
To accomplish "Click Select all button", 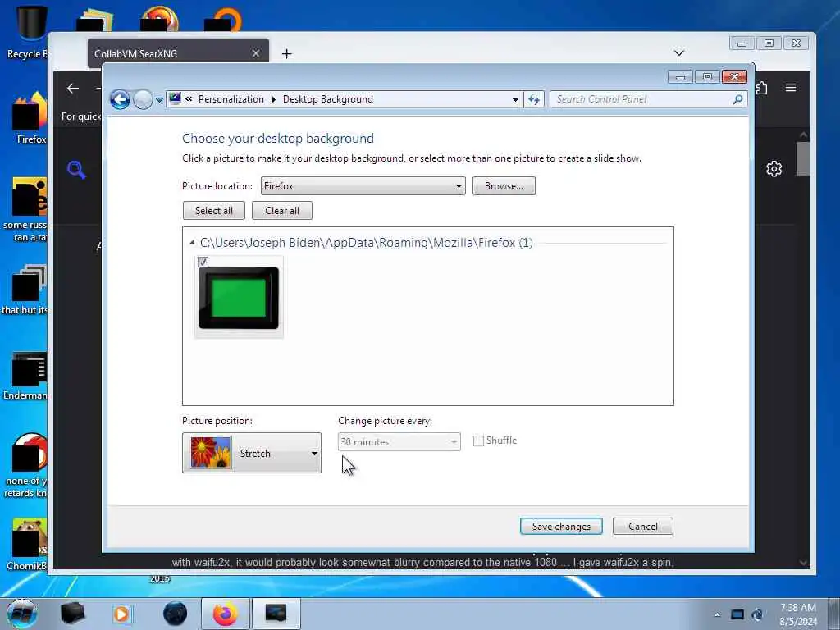I will click(x=214, y=211).
